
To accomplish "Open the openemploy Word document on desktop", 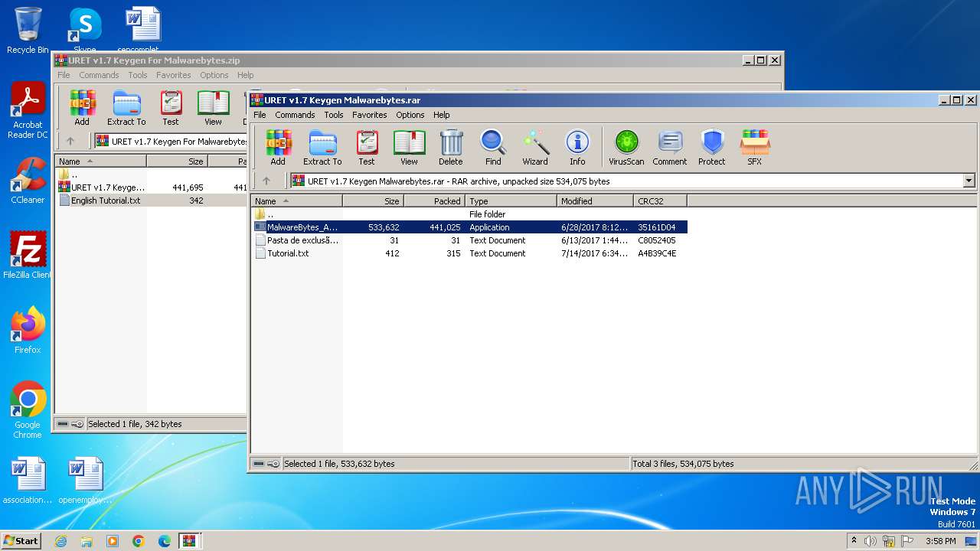I will click(x=85, y=481).
